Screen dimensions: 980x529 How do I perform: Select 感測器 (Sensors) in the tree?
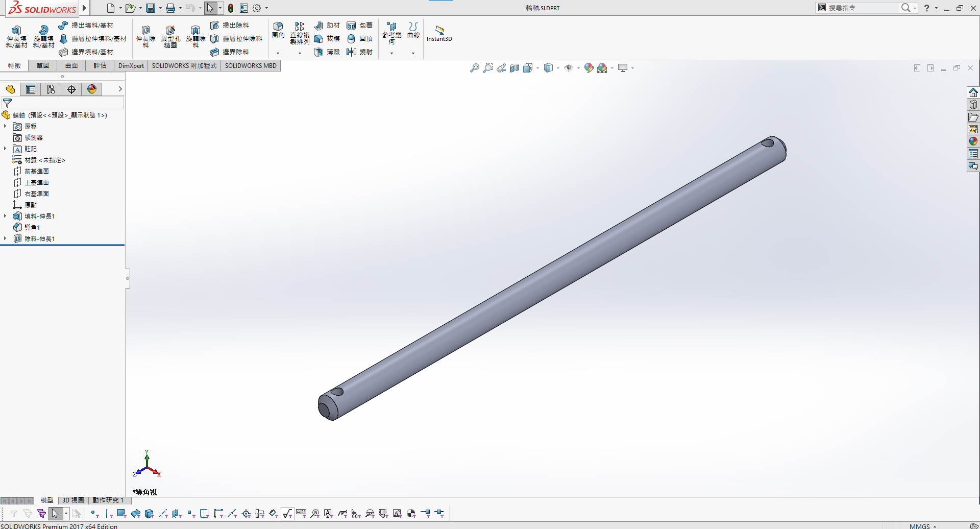28,138
